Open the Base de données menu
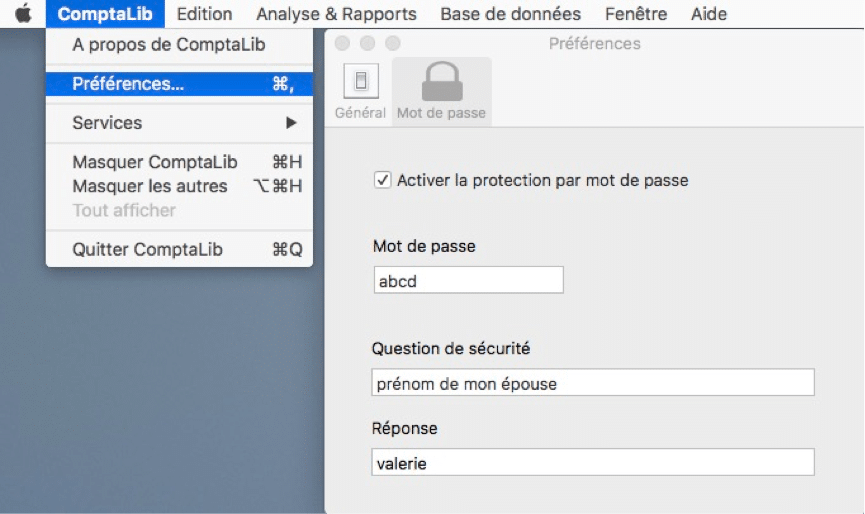 click(x=510, y=14)
